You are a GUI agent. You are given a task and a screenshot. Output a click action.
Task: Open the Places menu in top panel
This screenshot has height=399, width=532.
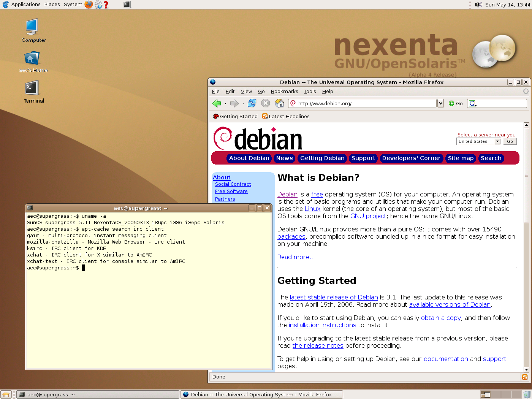click(x=52, y=5)
